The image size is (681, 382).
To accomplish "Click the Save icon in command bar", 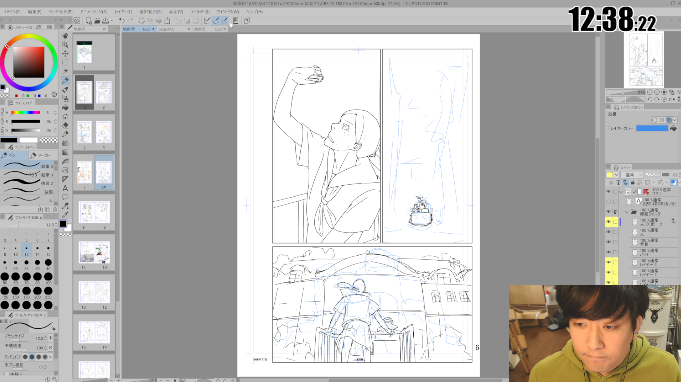I will pos(106,20).
